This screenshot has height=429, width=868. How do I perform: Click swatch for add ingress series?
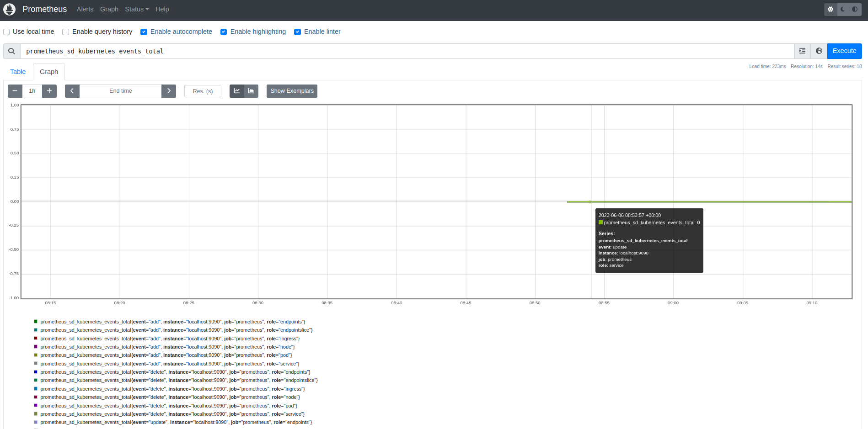[36, 339]
